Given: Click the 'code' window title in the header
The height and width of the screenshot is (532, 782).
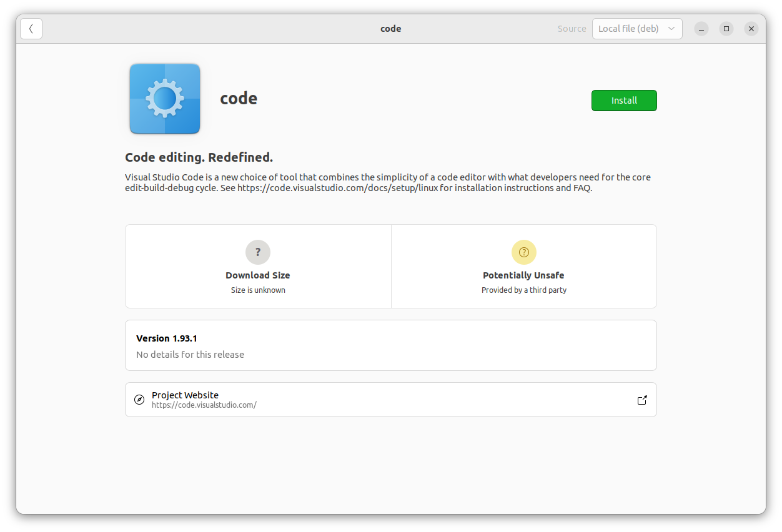Looking at the screenshot, I should coord(391,29).
